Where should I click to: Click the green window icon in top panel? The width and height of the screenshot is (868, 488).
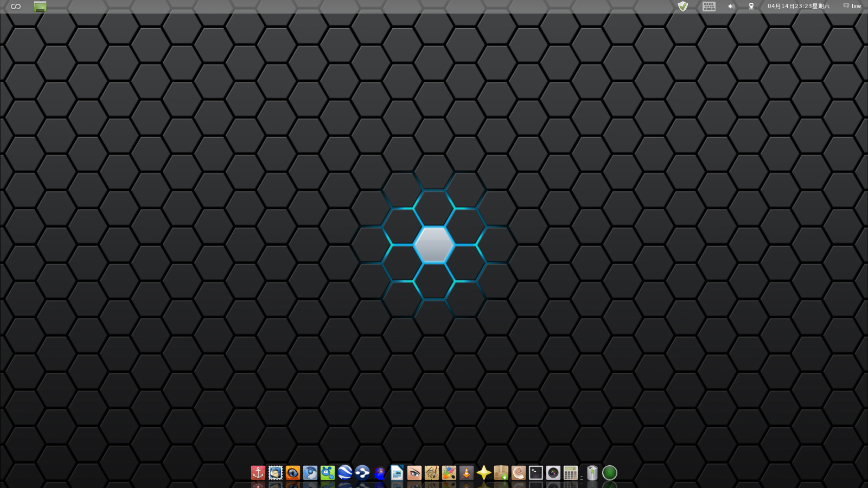40,7
